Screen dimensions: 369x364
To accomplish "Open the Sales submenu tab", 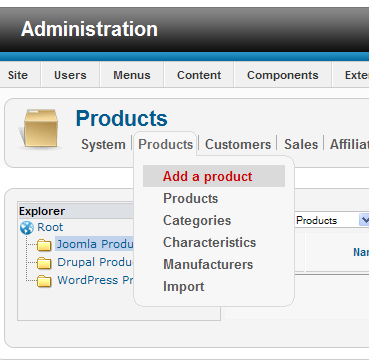I will click(x=301, y=145).
